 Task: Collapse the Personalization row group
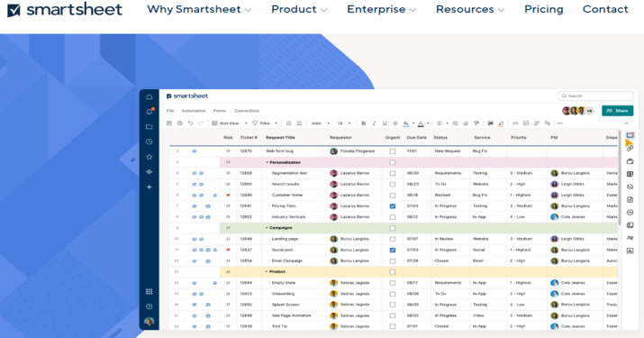pos(267,162)
